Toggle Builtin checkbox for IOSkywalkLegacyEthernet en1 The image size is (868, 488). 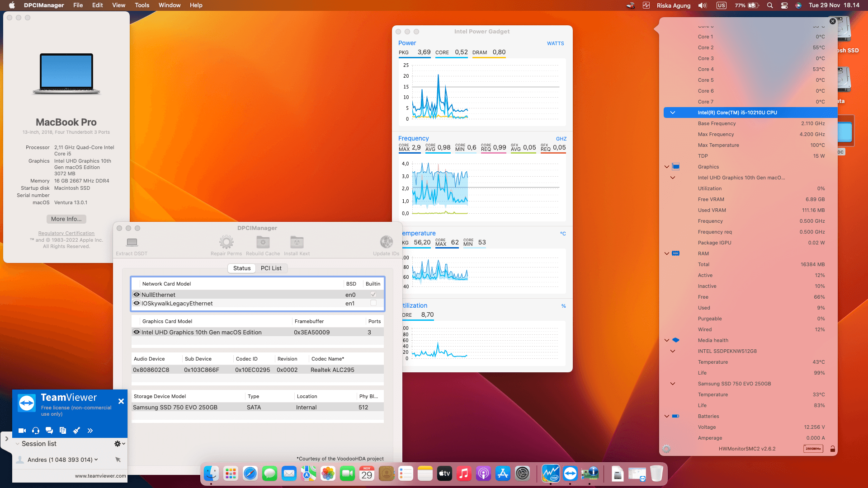pos(373,303)
